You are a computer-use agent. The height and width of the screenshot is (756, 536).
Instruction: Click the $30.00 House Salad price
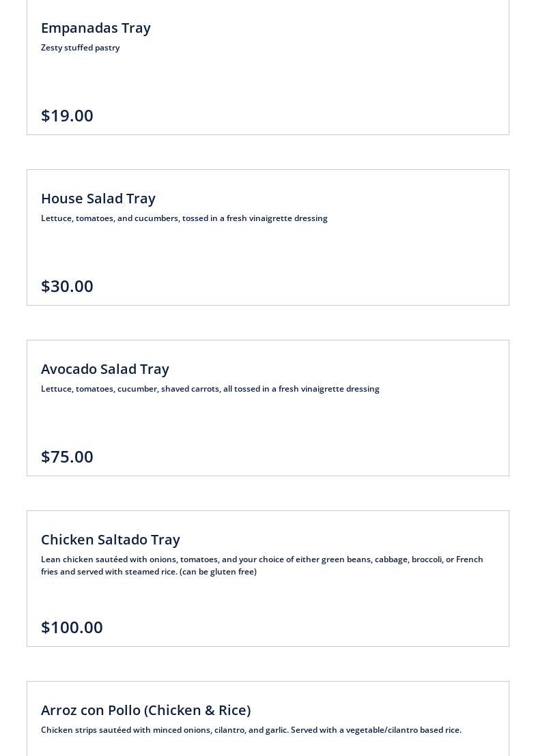pyautogui.click(x=67, y=287)
